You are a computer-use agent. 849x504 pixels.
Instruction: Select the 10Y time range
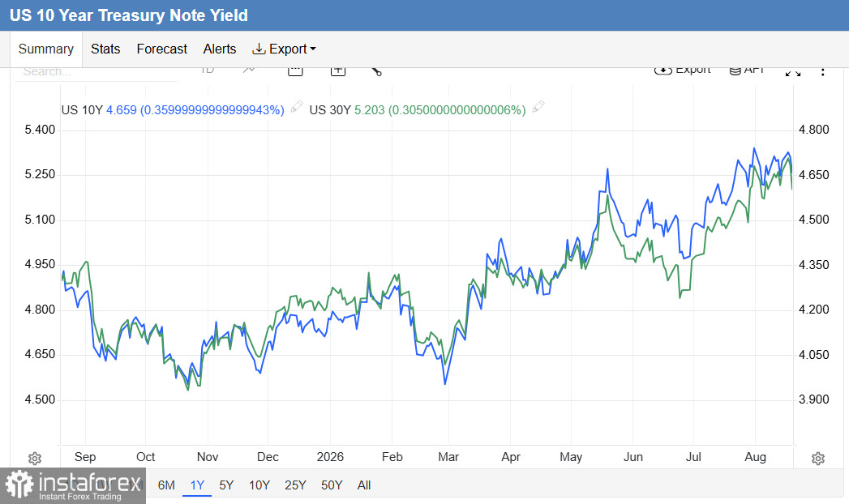pyautogui.click(x=259, y=485)
